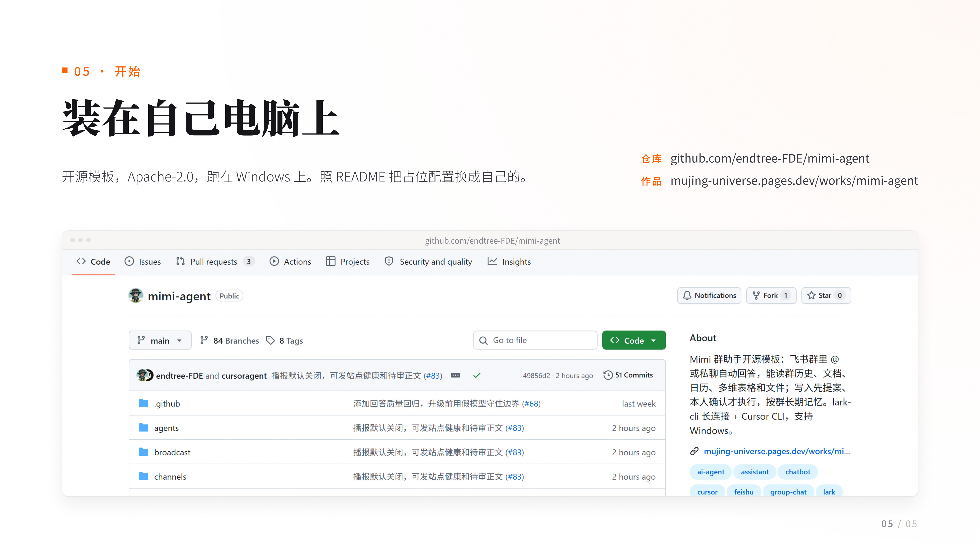Screen dimensions: 980x551
Task: Select the ai-agent topic tag
Action: tap(710, 472)
